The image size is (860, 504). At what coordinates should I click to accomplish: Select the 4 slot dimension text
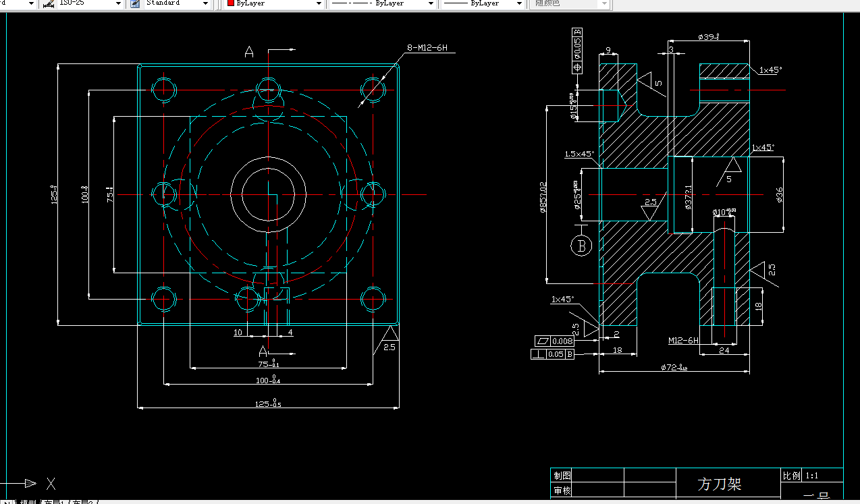click(290, 333)
